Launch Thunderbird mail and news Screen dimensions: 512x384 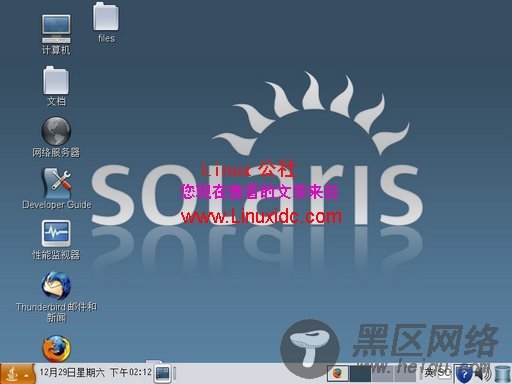(56, 297)
